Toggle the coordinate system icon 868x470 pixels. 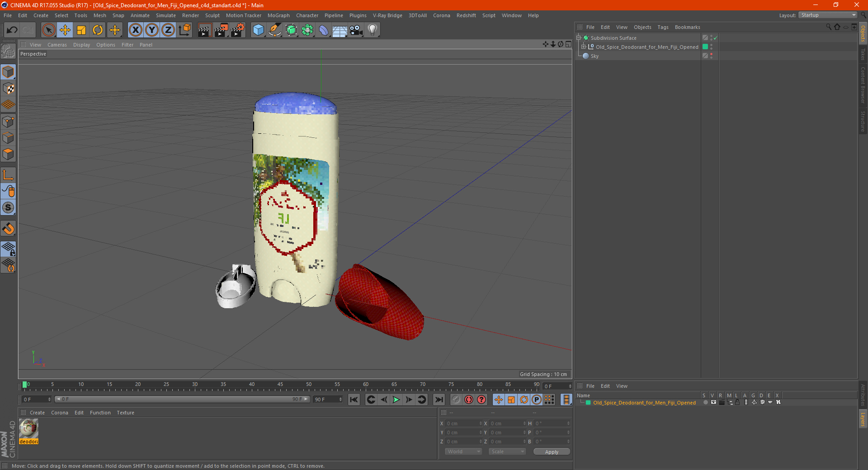(x=184, y=30)
